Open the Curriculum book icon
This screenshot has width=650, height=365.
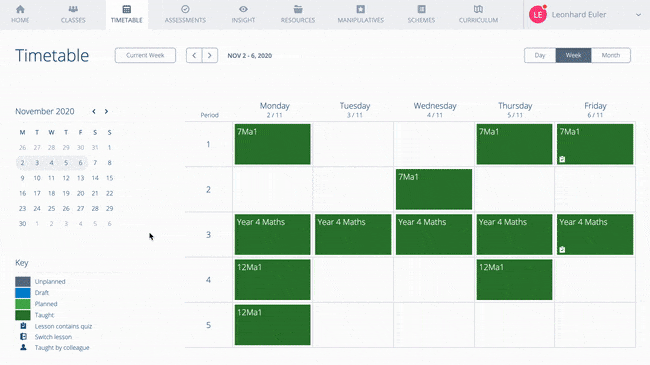pyautogui.click(x=478, y=9)
